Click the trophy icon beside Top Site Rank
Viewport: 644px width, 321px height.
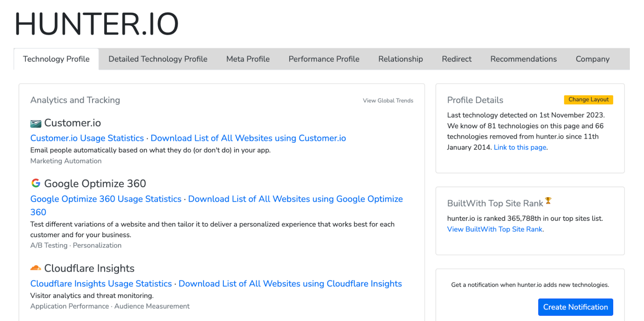click(x=548, y=201)
